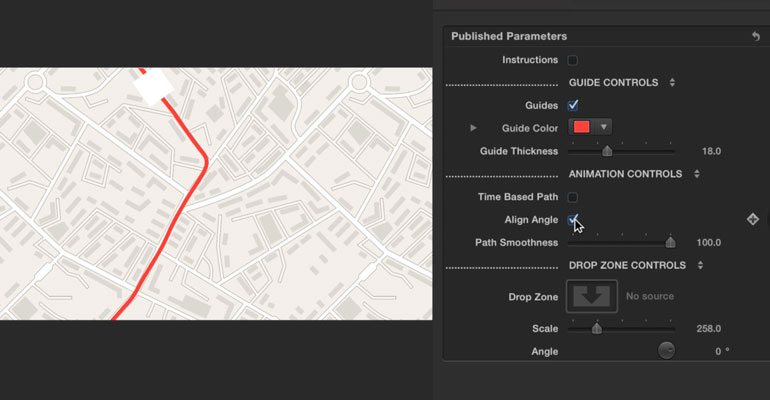
Task: Open the Guide Color dropdown arrow
Action: coord(604,127)
